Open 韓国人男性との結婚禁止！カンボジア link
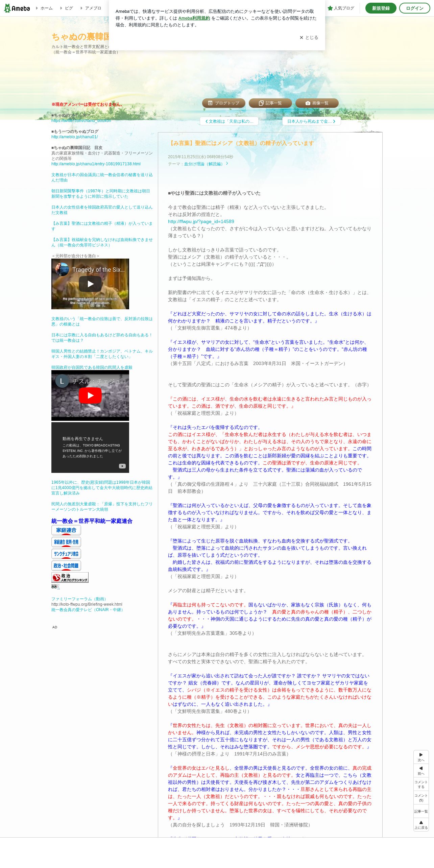The image size is (434, 868). [102, 354]
